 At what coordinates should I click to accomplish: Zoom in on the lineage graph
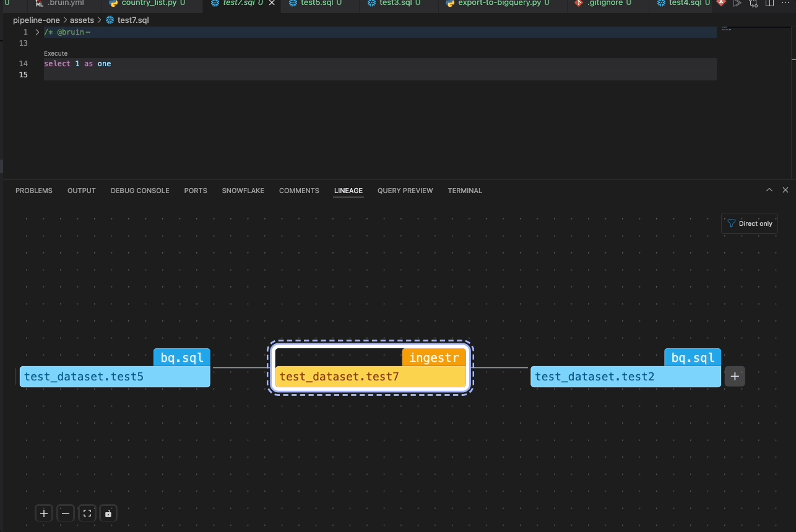(44, 513)
